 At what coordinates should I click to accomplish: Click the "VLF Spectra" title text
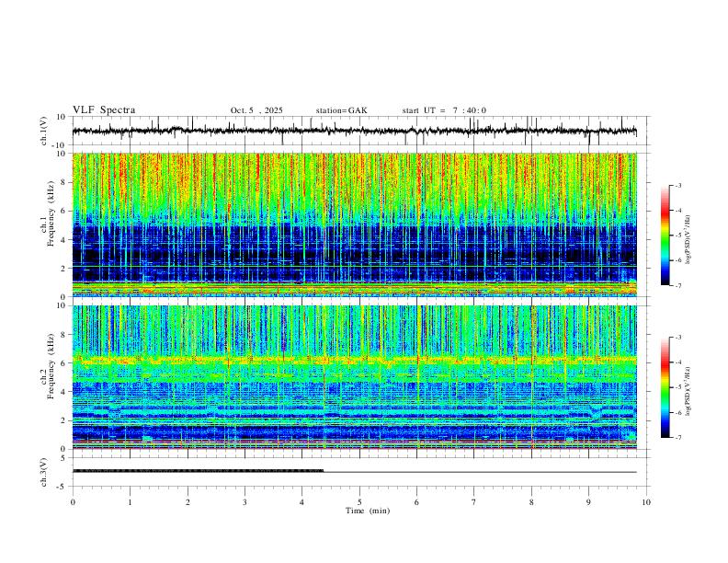point(104,110)
